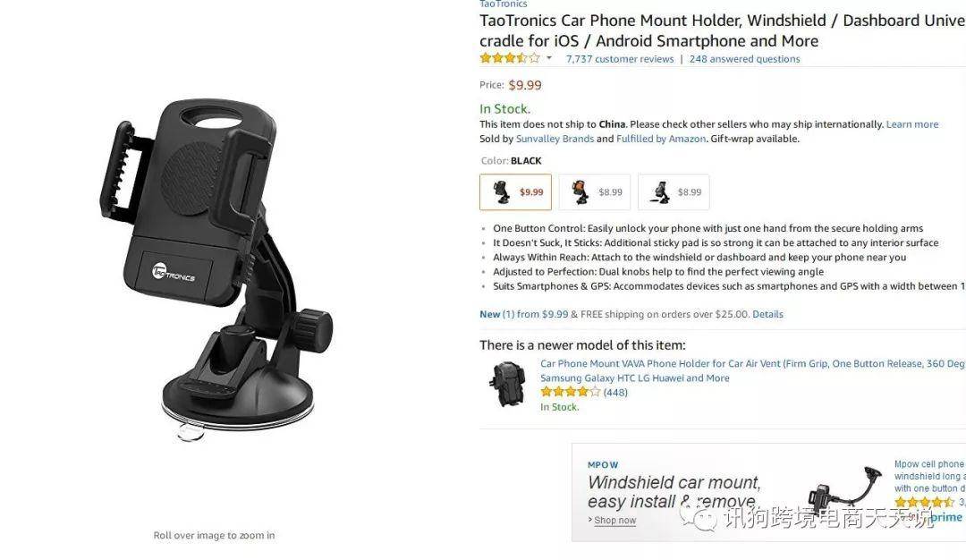Pick the third color option at $8.99
966x560 pixels.
(x=674, y=192)
